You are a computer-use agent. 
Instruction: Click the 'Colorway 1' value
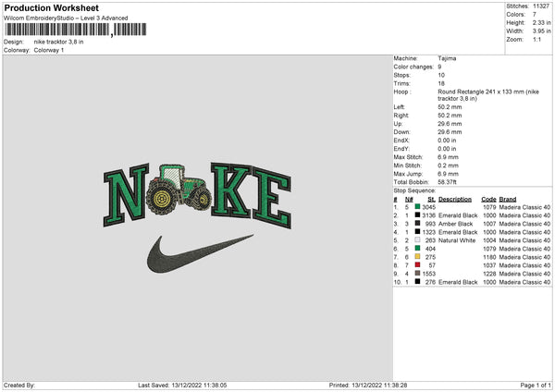(49, 50)
